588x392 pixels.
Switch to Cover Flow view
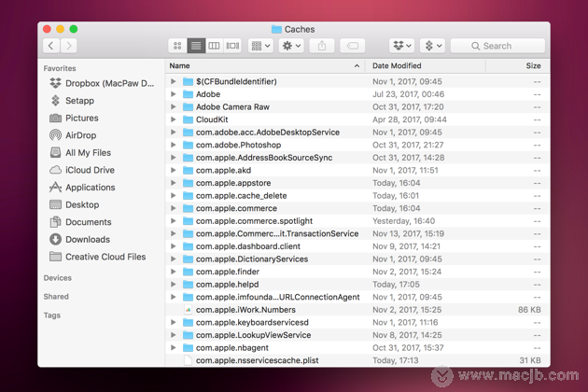click(232, 46)
